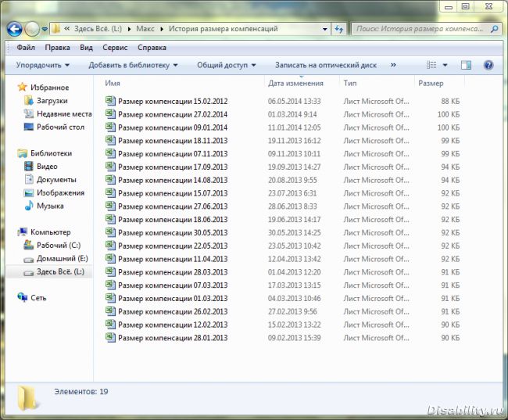Image resolution: width=508 pixels, height=420 pixels.
Task: Expand the Упорядочить dropdown
Action: 43,65
